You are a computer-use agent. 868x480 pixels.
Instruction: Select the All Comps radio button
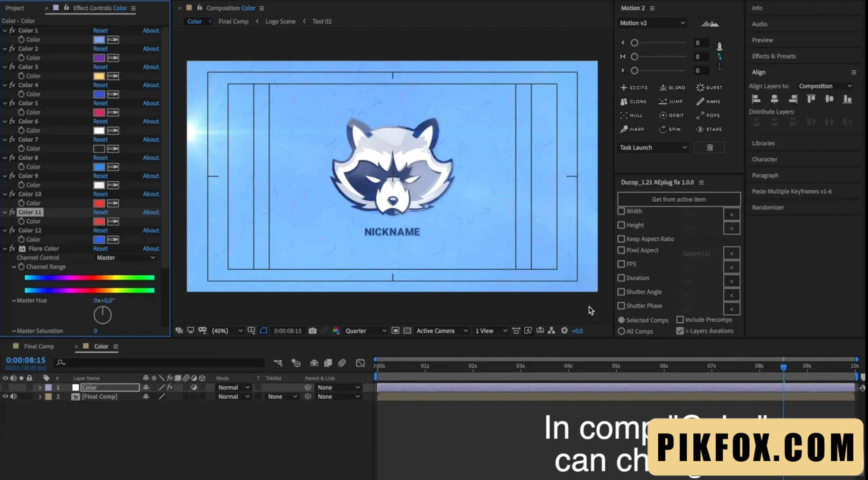click(x=622, y=331)
